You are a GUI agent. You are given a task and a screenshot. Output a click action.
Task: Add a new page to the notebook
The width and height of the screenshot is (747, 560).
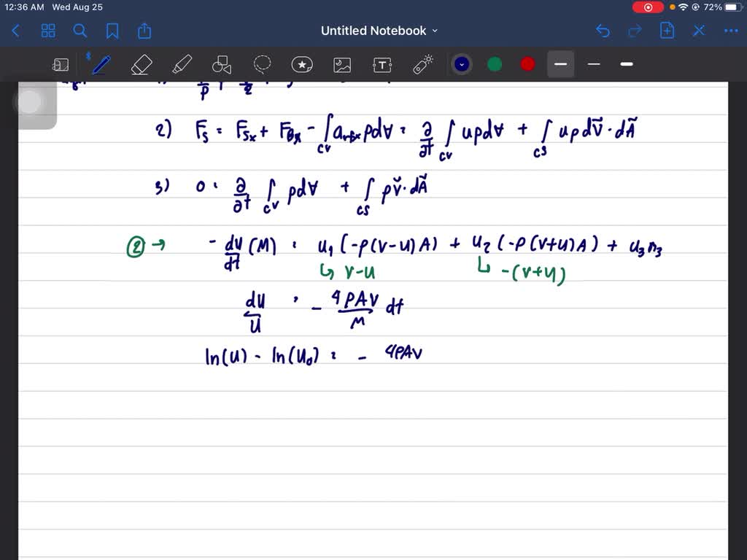(667, 31)
